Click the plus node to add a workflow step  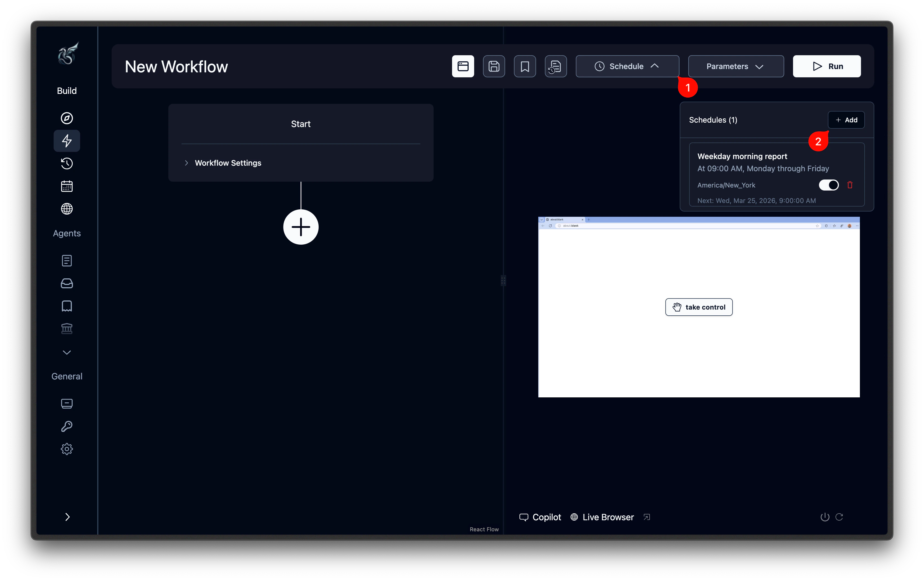300,227
